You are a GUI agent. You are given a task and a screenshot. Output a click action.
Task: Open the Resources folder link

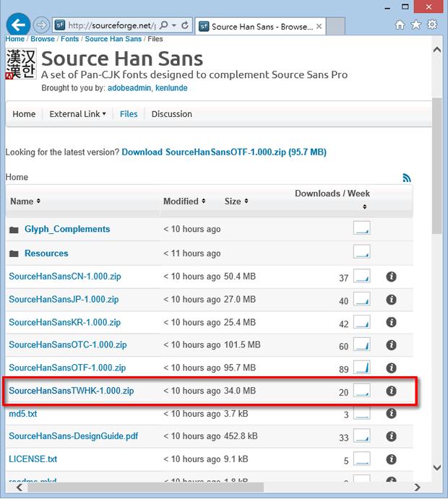[46, 253]
